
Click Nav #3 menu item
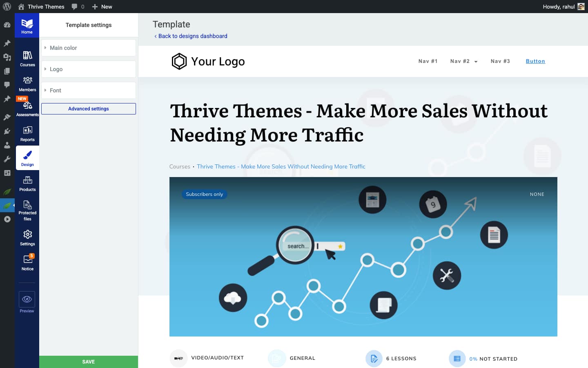click(x=500, y=61)
